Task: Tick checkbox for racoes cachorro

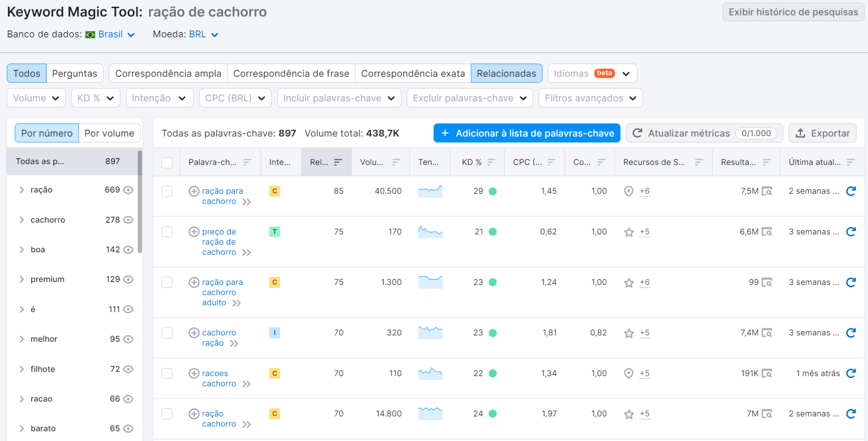Action: pyautogui.click(x=167, y=373)
